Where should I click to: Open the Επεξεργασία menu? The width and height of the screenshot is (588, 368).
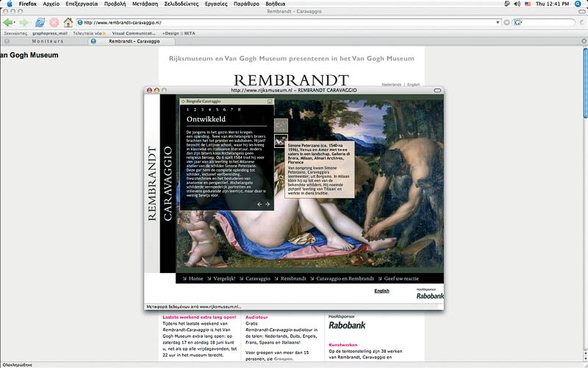(x=82, y=4)
